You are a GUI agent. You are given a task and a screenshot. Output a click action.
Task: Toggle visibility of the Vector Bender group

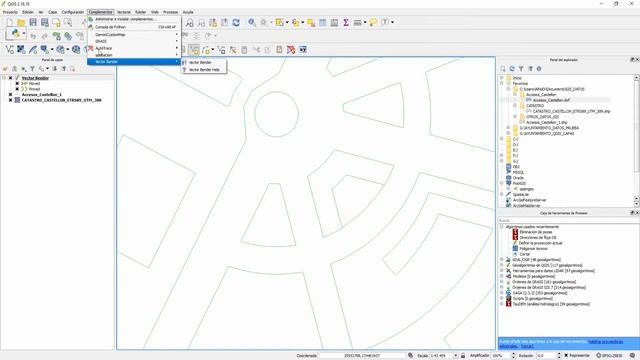coord(11,78)
